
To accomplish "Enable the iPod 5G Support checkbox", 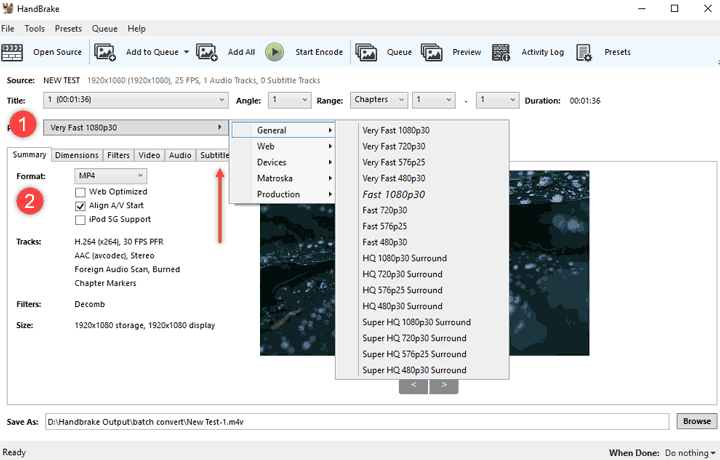I will (80, 220).
